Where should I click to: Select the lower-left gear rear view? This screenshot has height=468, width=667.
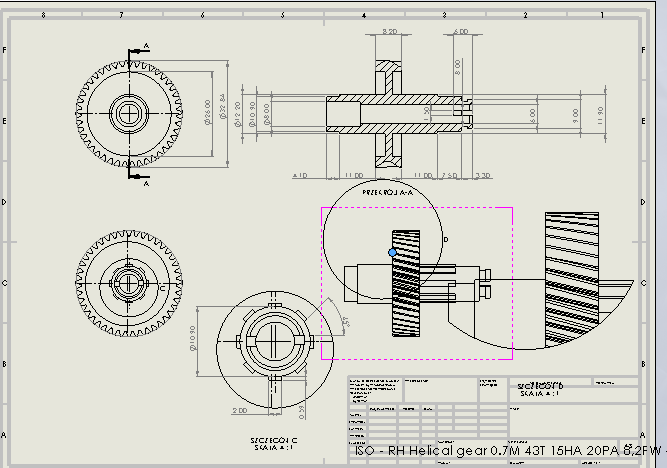point(129,283)
